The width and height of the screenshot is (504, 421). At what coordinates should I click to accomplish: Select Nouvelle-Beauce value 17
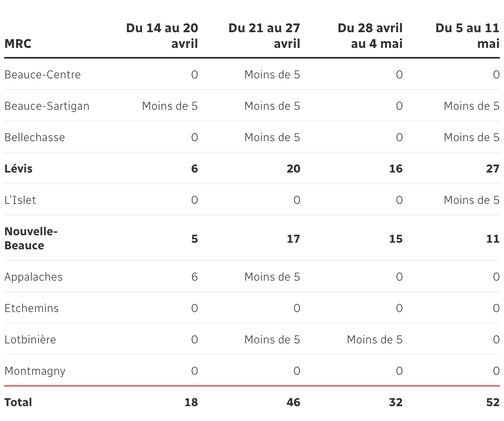point(293,239)
